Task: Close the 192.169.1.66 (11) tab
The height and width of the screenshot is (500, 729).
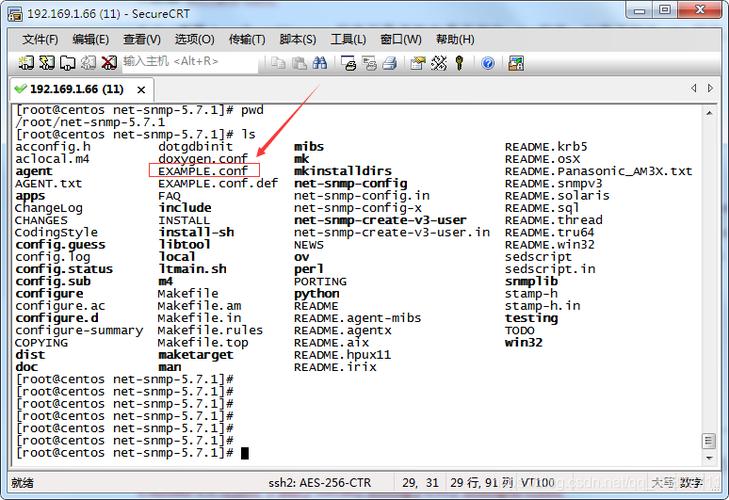Action: (141, 89)
